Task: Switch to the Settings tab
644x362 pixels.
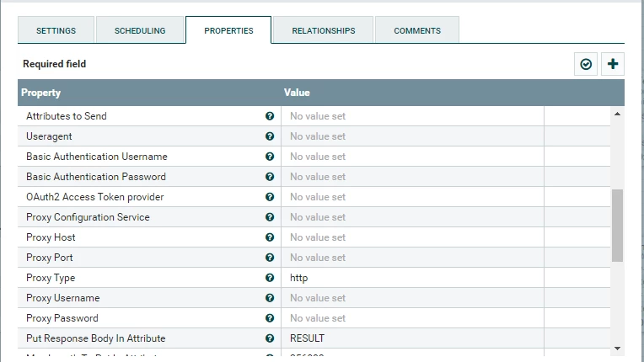Action: tap(56, 30)
